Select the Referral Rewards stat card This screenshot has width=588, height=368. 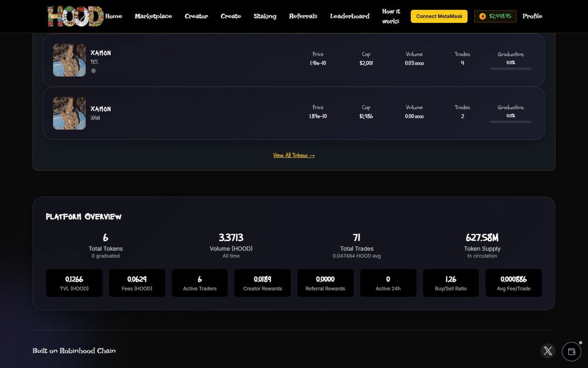click(x=325, y=283)
